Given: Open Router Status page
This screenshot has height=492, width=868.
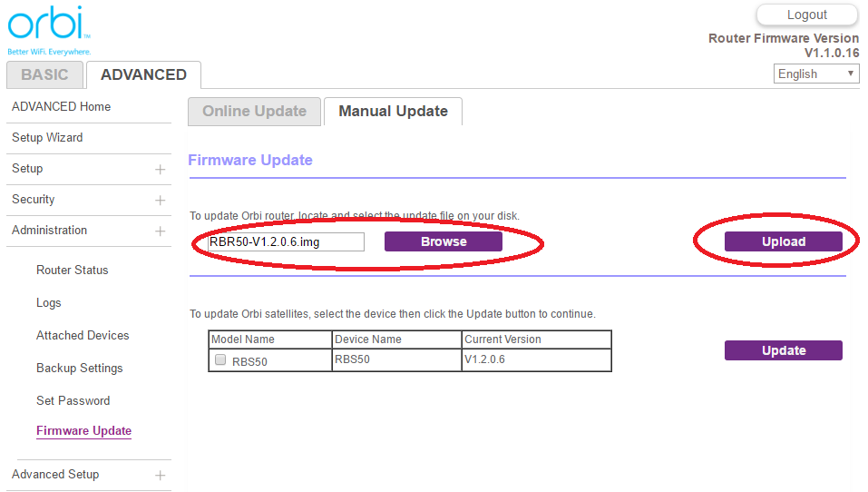Looking at the screenshot, I should [x=73, y=270].
